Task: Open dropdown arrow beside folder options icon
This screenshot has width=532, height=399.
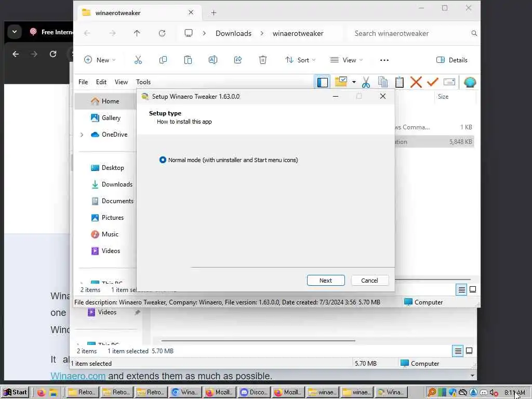Action: point(354,82)
